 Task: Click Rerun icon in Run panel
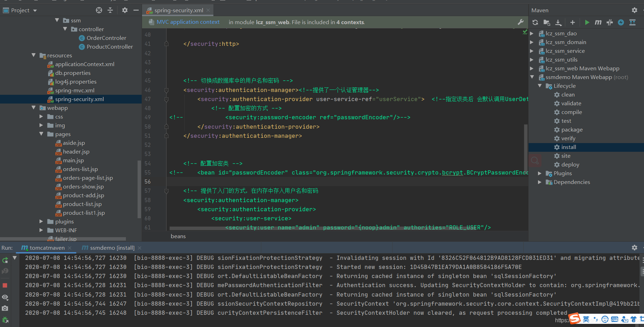click(5, 260)
